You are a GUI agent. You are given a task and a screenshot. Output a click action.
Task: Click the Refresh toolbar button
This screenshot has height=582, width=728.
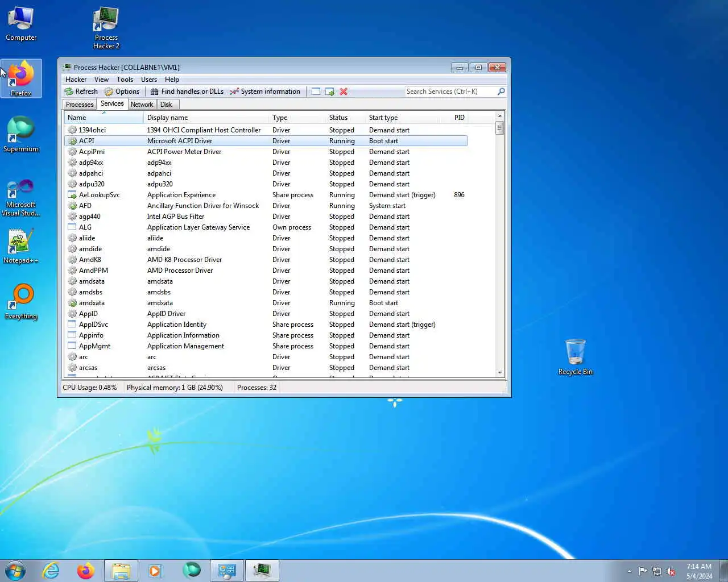tap(81, 92)
